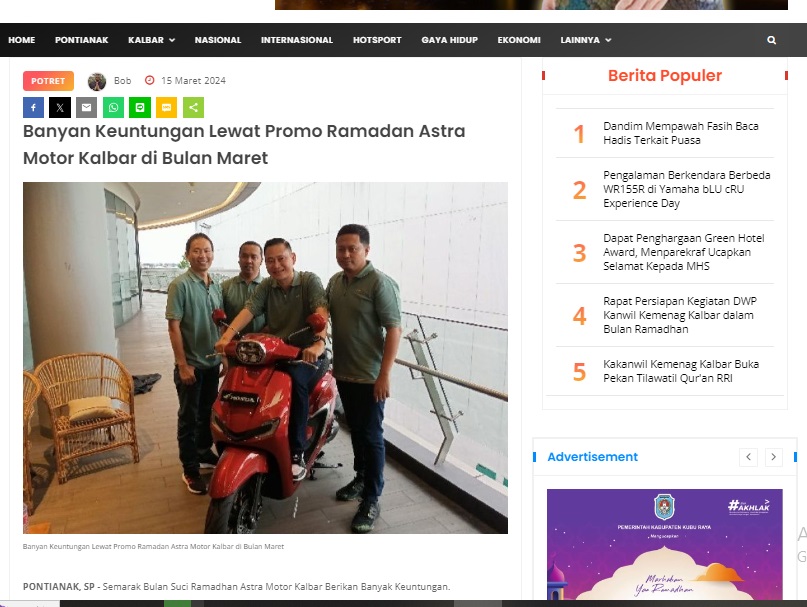Click the Berita Populer heading
The height and width of the screenshot is (607, 807).
(665, 75)
